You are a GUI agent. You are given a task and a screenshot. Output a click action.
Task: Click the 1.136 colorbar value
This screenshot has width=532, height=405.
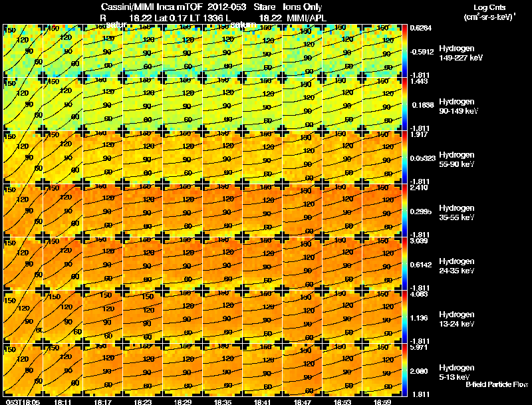pyautogui.click(x=419, y=318)
